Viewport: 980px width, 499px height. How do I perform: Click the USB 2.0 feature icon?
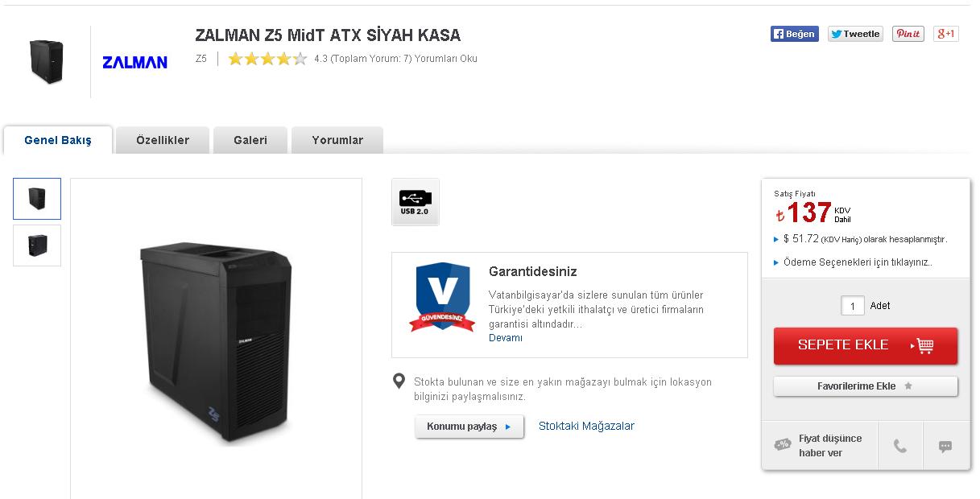coord(416,202)
